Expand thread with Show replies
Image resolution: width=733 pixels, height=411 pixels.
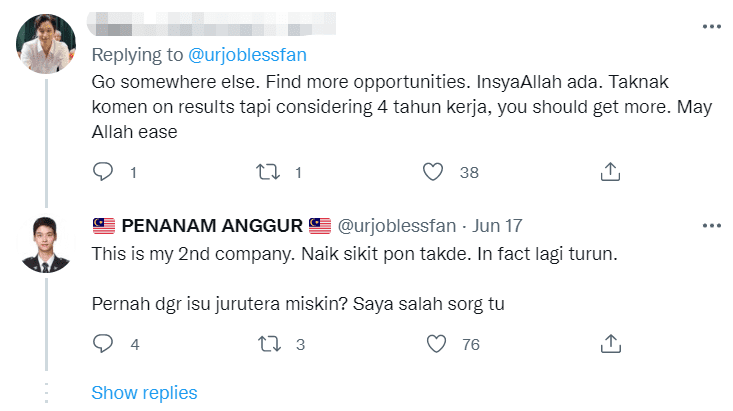(144, 393)
